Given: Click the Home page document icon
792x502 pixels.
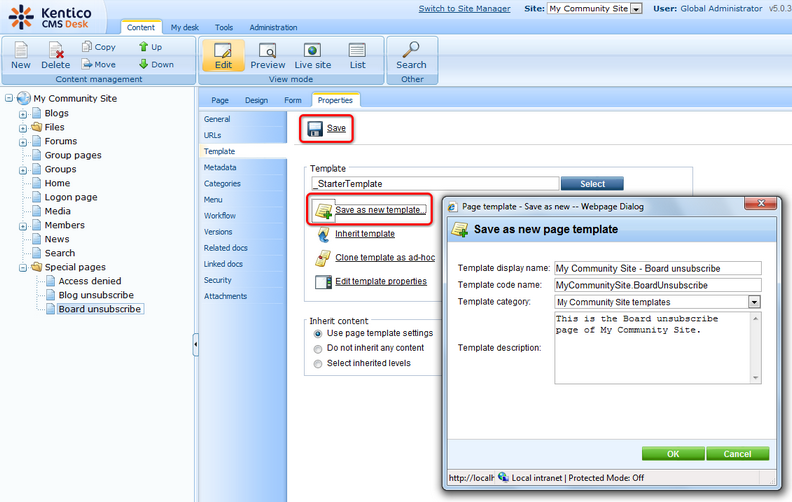Looking at the screenshot, I should 36,183.
